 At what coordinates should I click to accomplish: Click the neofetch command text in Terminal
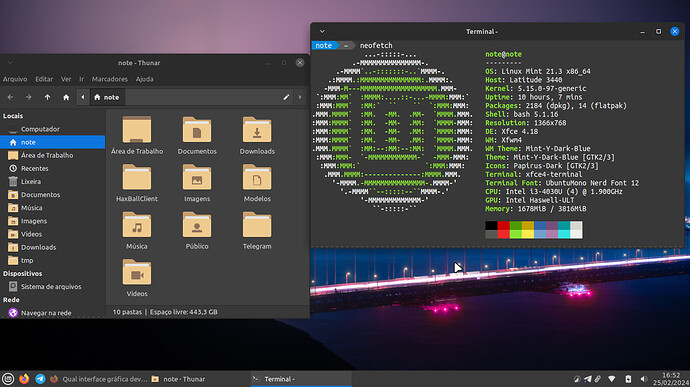pos(376,45)
